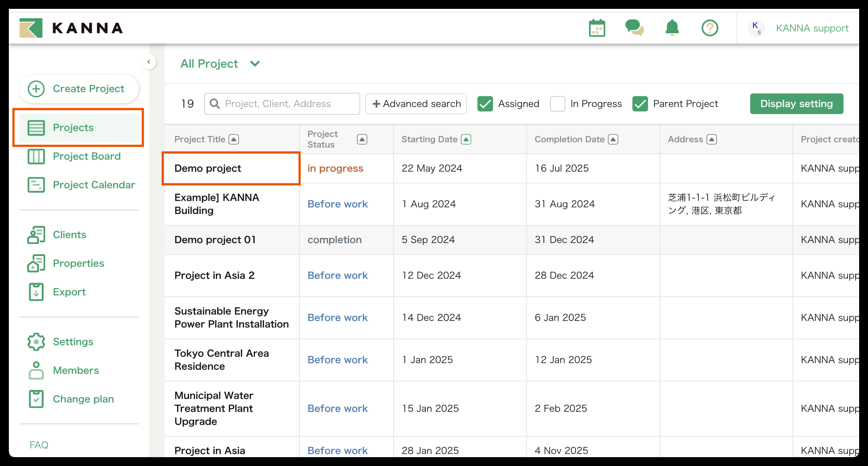Image resolution: width=868 pixels, height=466 pixels.
Task: Expand the All Project dropdown
Action: coord(220,64)
